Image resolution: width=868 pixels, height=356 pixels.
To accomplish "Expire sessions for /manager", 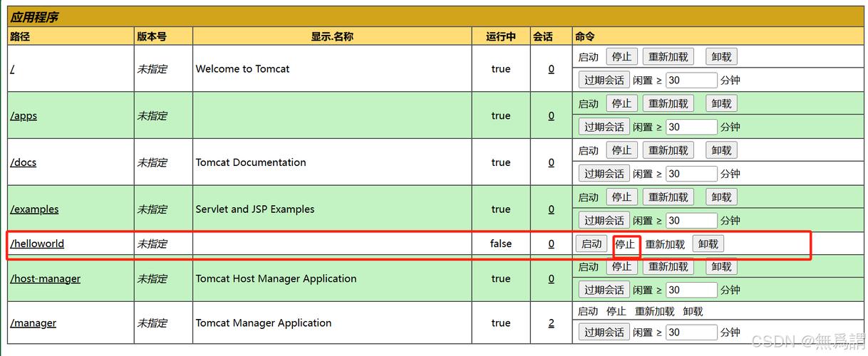I will tap(604, 333).
